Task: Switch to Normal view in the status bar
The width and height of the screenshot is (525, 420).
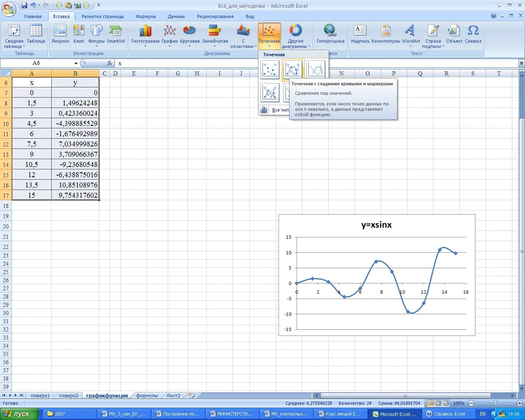Action: 431,403
